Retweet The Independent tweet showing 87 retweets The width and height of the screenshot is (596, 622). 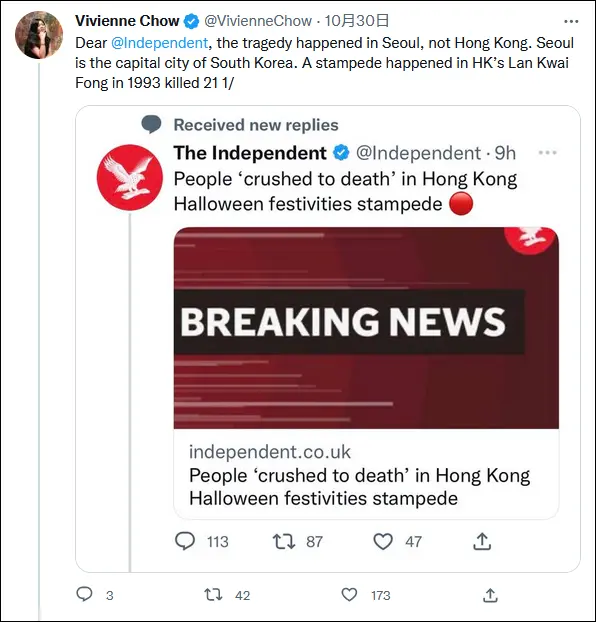coord(284,541)
